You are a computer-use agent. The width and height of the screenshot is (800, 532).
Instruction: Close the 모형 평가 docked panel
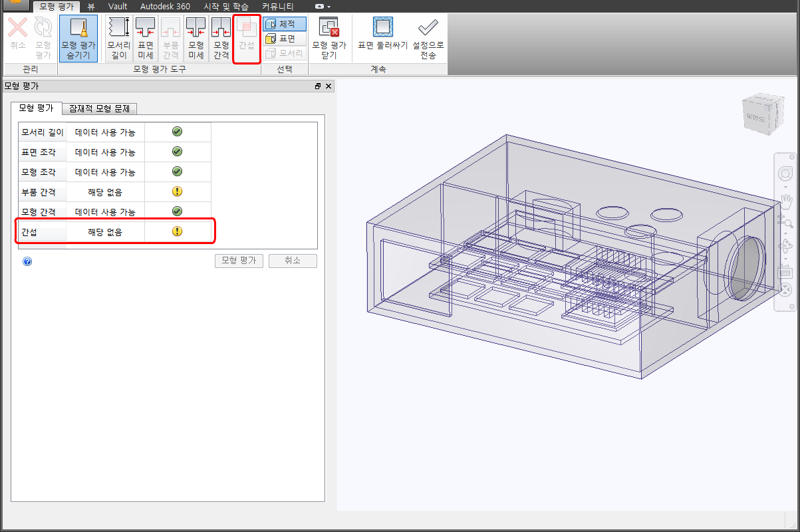329,86
